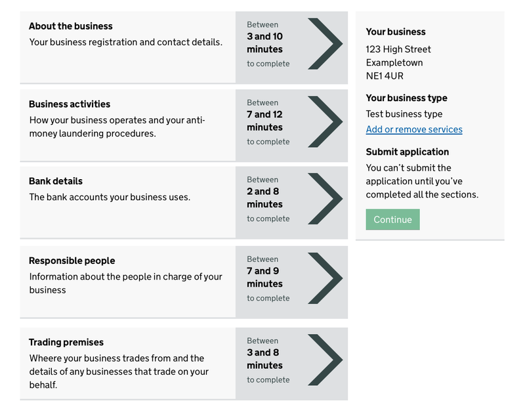Click the arrow beside About the business
525x420 pixels.
pyautogui.click(x=325, y=44)
